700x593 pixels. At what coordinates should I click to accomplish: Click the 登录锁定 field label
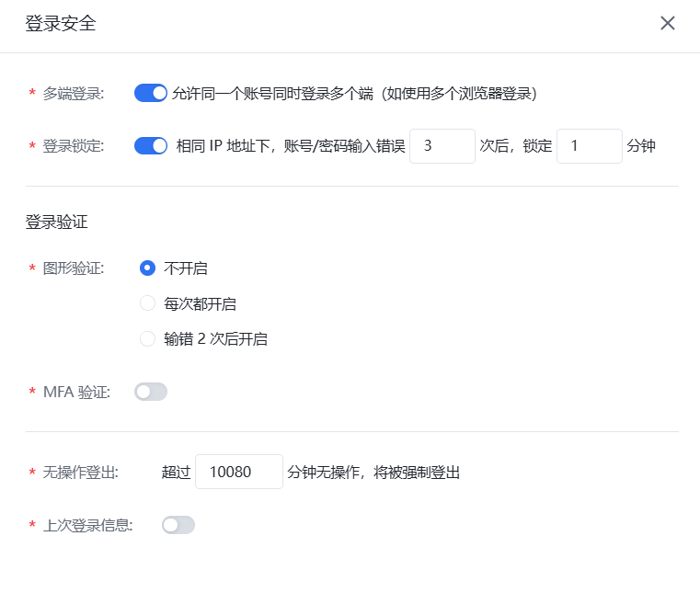[74, 146]
